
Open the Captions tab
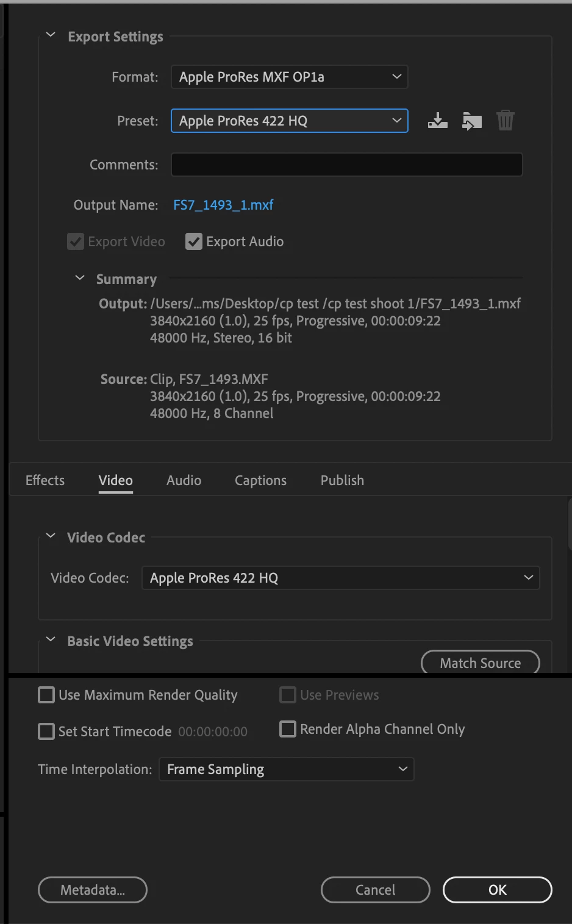pyautogui.click(x=260, y=480)
